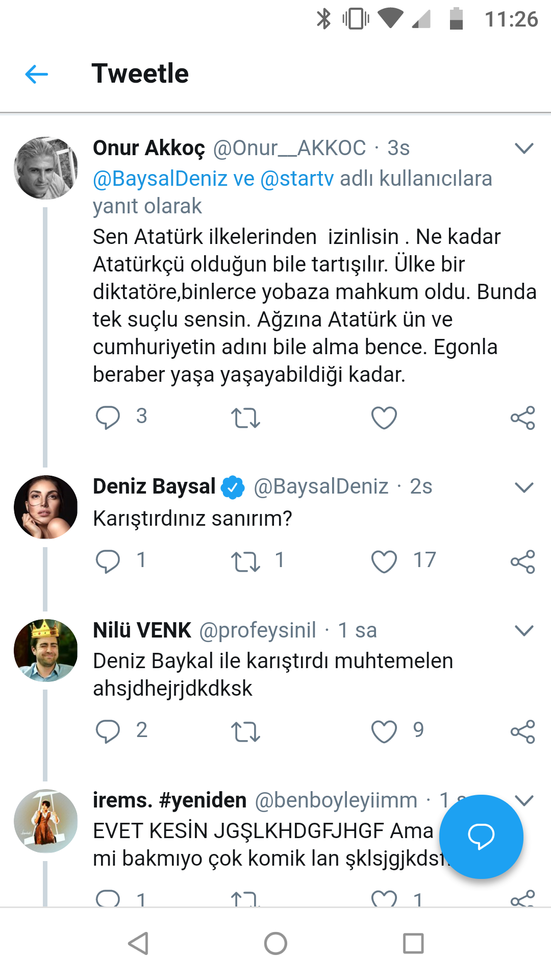Reply to Onur Akkoç's tweet
Viewport: 551px width, 980px height.
[108, 418]
